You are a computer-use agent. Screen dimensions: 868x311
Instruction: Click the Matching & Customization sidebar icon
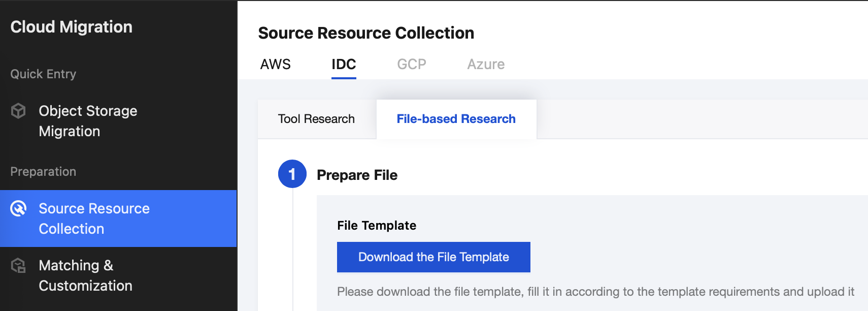coord(18,265)
